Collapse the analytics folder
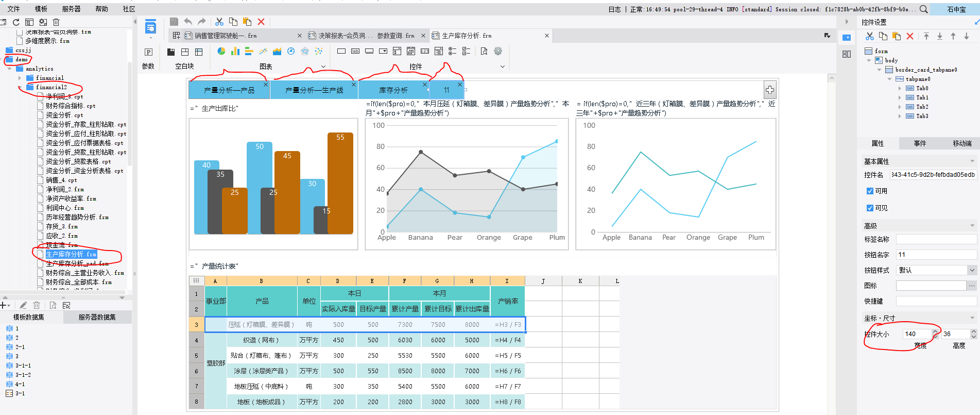Screen dimensions: 980x415 [x=9, y=69]
